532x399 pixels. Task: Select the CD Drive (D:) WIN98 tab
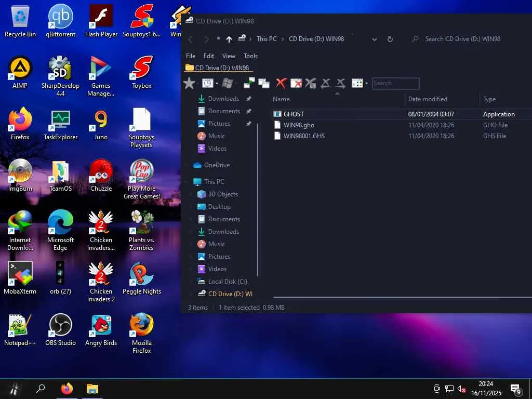[x=219, y=68]
